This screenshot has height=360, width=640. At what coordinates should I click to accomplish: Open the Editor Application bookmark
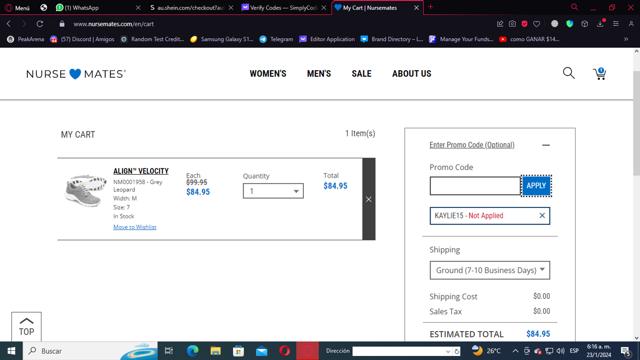coord(327,39)
